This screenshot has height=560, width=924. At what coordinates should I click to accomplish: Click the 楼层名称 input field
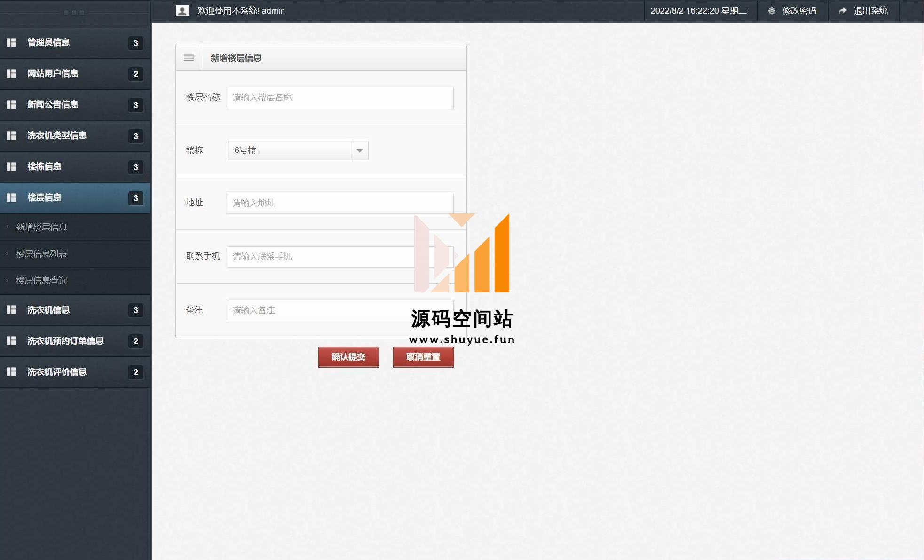pyautogui.click(x=340, y=97)
